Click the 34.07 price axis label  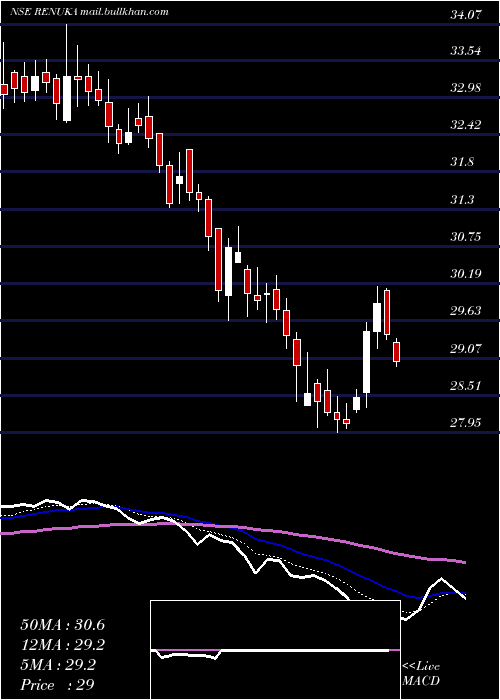pyautogui.click(x=466, y=14)
